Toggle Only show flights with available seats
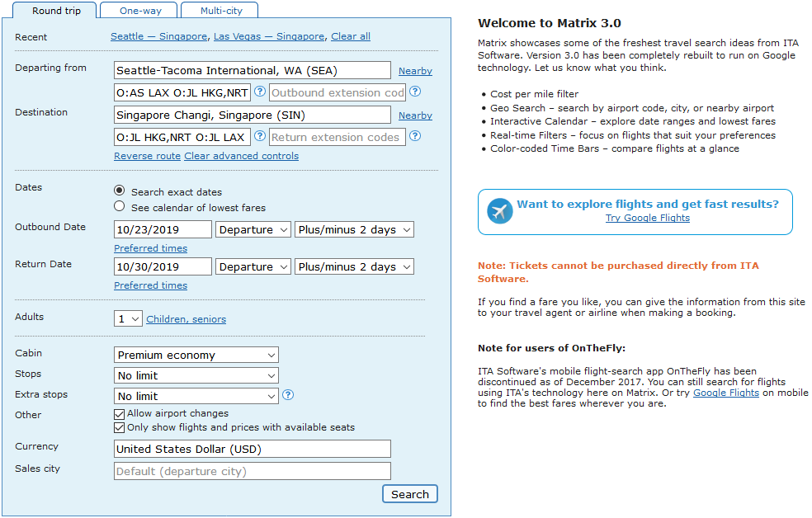The width and height of the screenshot is (812, 518). (x=119, y=427)
